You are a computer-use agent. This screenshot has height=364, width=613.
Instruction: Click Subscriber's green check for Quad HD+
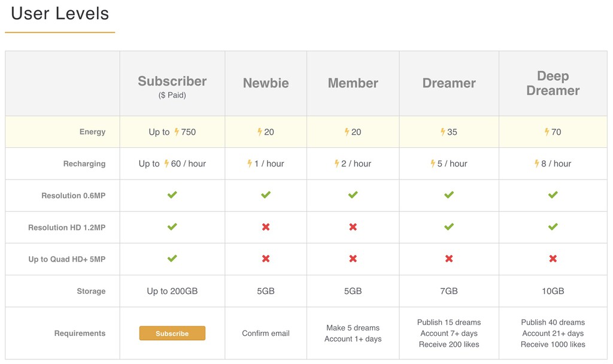(x=172, y=259)
